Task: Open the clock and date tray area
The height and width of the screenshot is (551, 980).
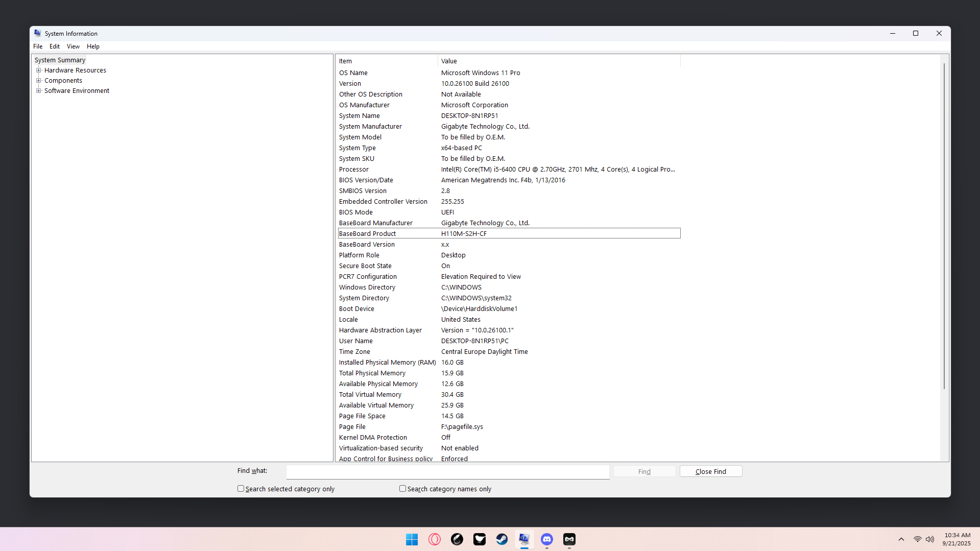Action: point(957,539)
